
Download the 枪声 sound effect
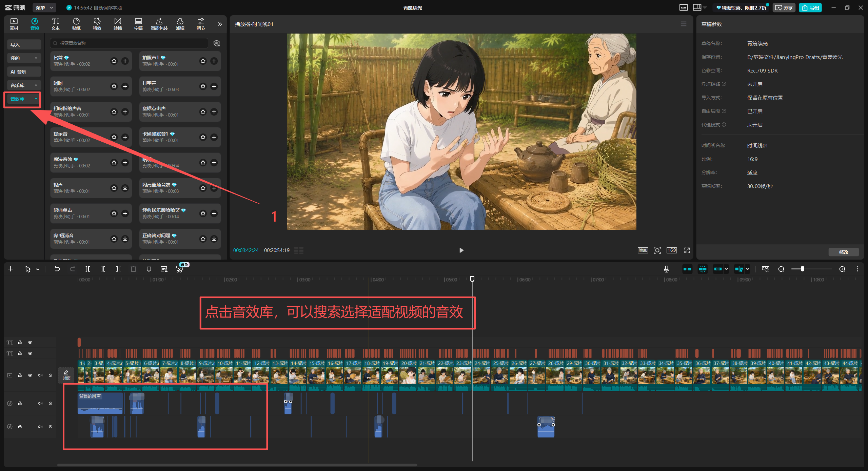(125, 188)
